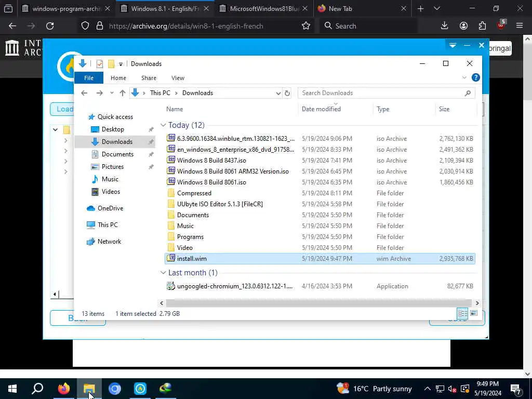Viewport: 532px width, 399px height.
Task: Sort files by the Size column
Action: (444, 109)
